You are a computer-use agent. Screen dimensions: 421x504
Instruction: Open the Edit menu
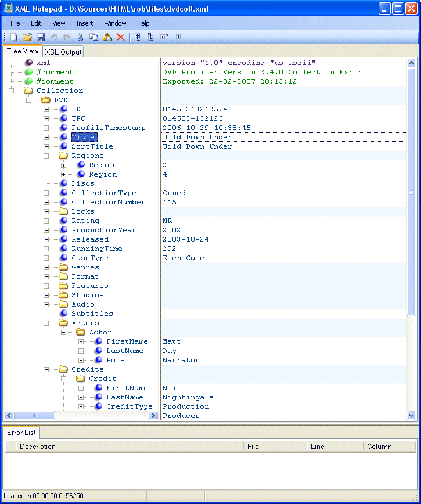coord(36,23)
